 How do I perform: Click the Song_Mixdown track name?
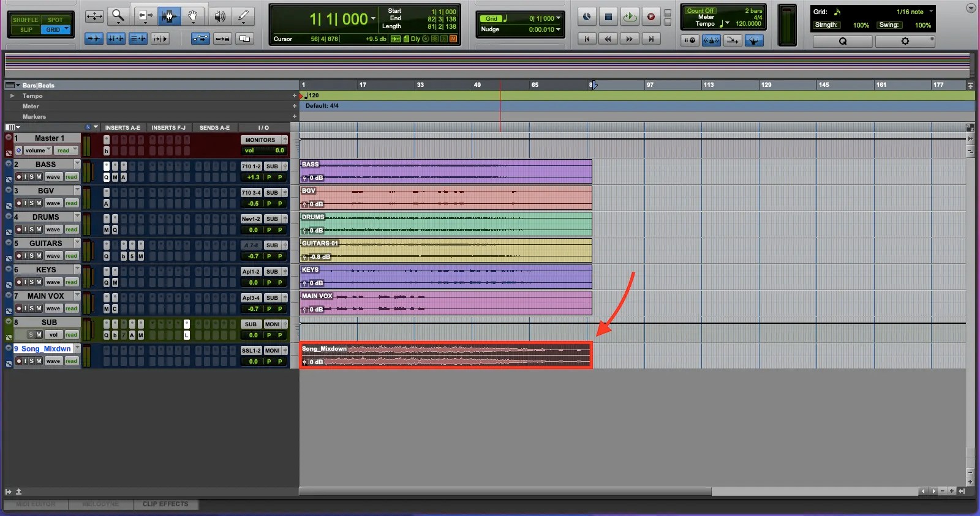coord(46,349)
